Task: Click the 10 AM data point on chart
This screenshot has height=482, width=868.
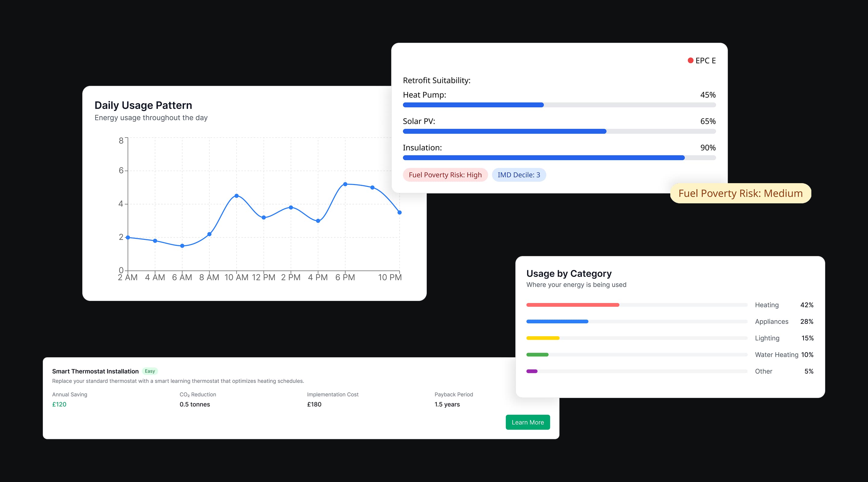Action: tap(237, 196)
